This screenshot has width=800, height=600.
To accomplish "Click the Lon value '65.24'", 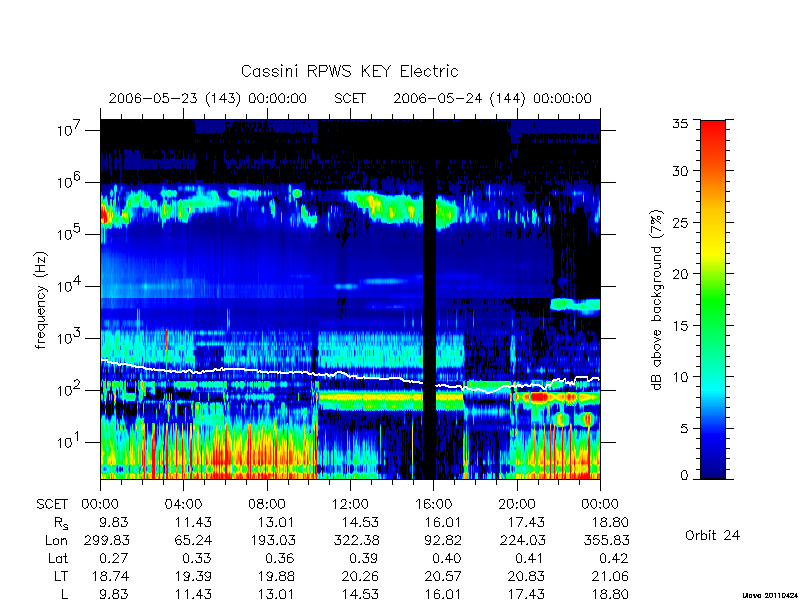I will point(193,540).
